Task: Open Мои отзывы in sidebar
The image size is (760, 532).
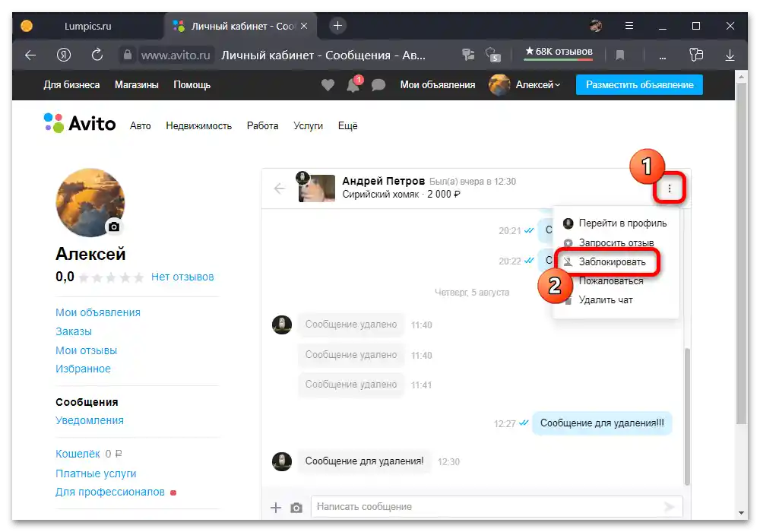Action: [x=87, y=350]
